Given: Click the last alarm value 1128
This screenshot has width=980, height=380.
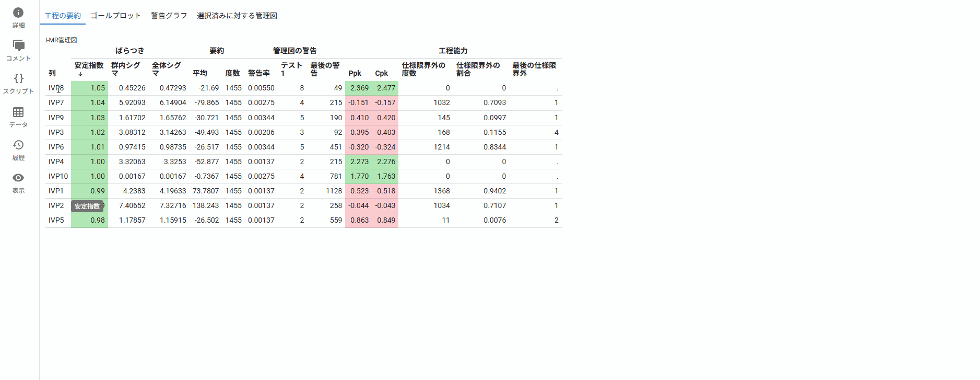Looking at the screenshot, I should click(334, 191).
